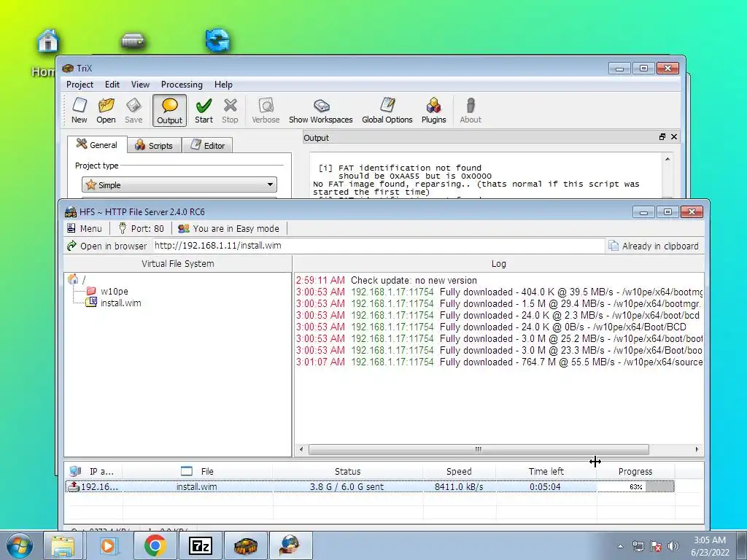The width and height of the screenshot is (747, 560).
Task: Click the volume speaker tray icon
Action: click(673, 546)
